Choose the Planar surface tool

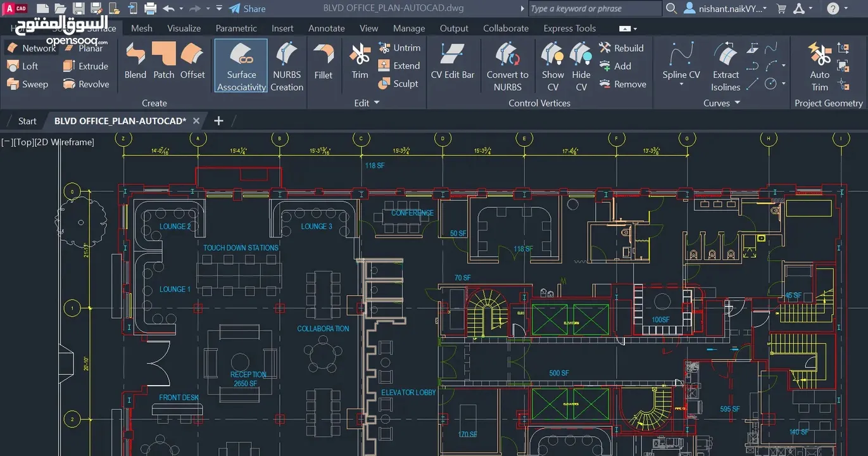point(83,48)
